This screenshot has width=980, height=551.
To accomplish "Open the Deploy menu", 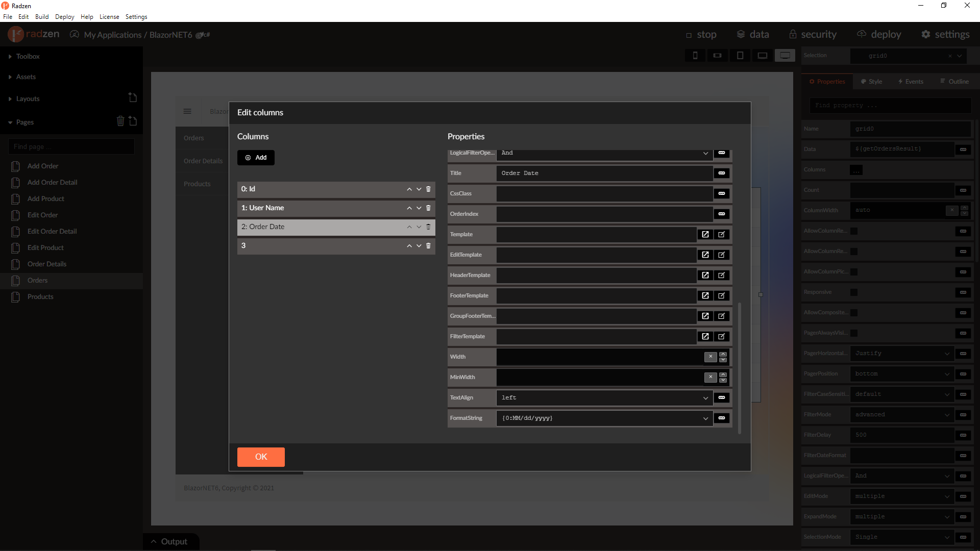I will click(x=64, y=17).
